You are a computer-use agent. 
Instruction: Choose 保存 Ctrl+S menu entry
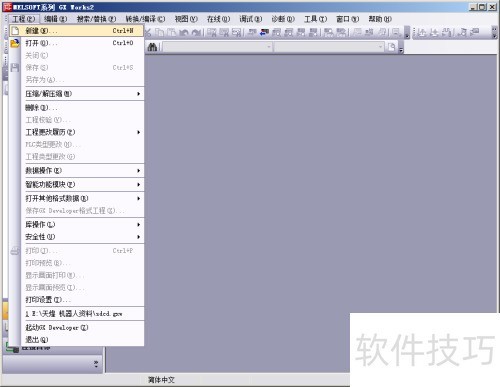click(77, 68)
